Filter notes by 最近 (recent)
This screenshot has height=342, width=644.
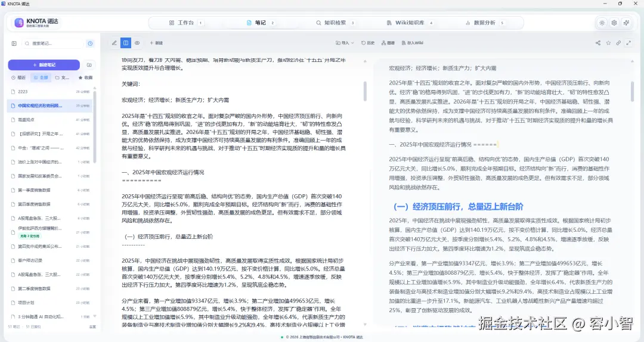[19, 77]
